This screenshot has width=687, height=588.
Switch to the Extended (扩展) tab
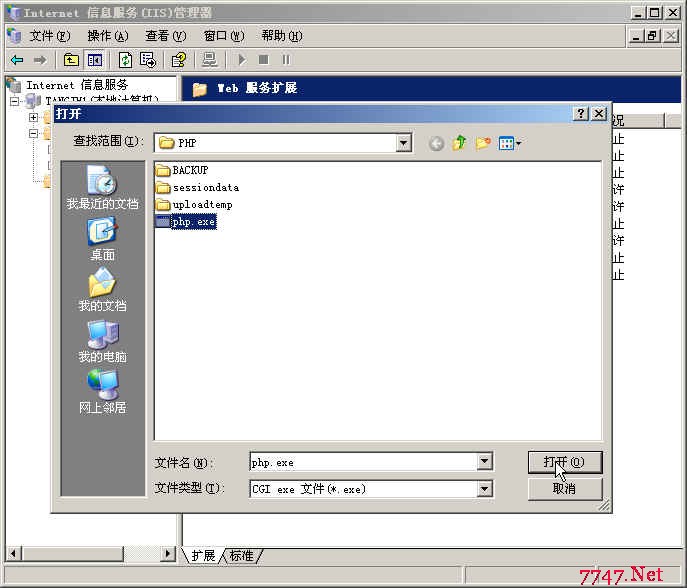[x=203, y=556]
